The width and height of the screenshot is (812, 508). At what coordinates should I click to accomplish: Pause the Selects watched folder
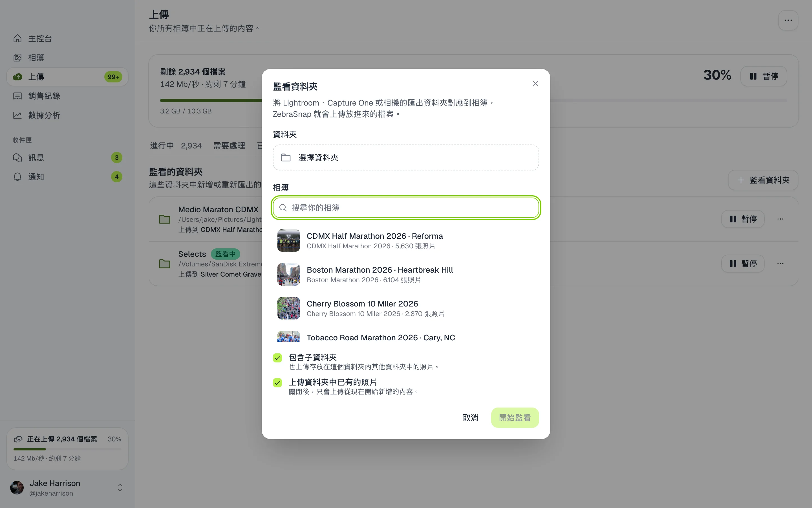(x=743, y=263)
